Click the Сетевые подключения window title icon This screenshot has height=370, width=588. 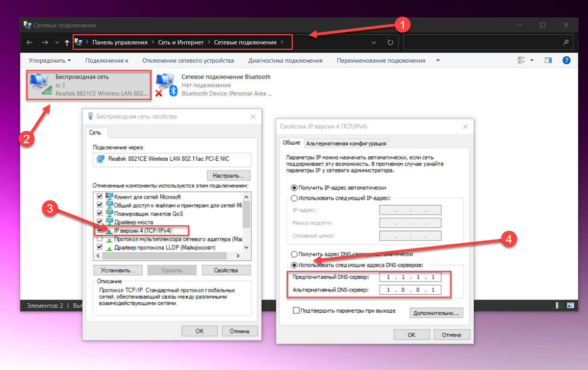point(27,25)
